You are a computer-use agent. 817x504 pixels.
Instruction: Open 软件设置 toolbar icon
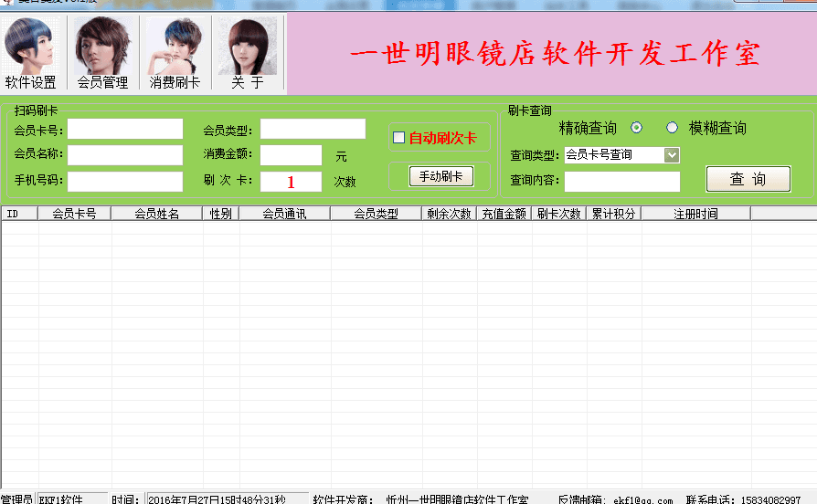coord(30,54)
